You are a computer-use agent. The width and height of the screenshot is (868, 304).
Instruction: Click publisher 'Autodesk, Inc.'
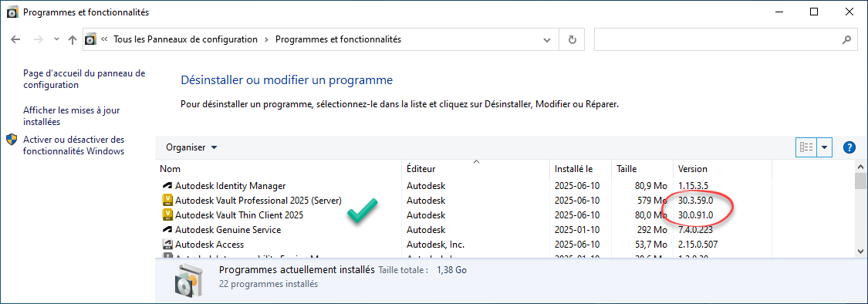coord(435,244)
